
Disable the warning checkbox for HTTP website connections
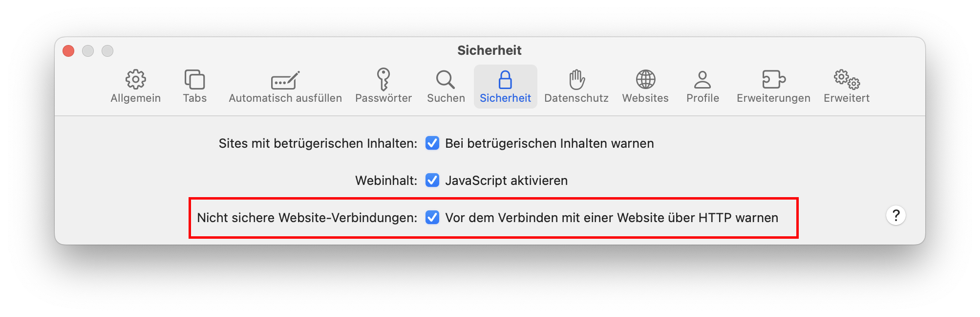coord(432,218)
